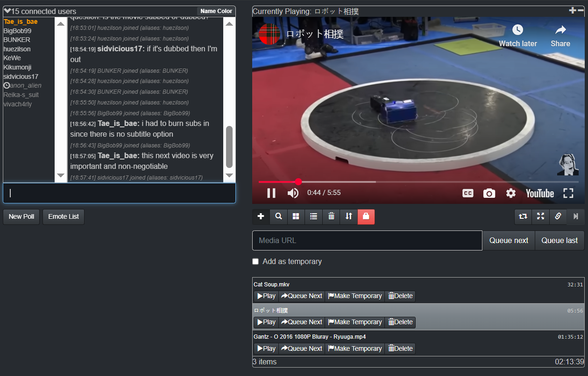The width and height of the screenshot is (588, 376).
Task: Select user Kikumonji in the user list
Action: (x=17, y=67)
